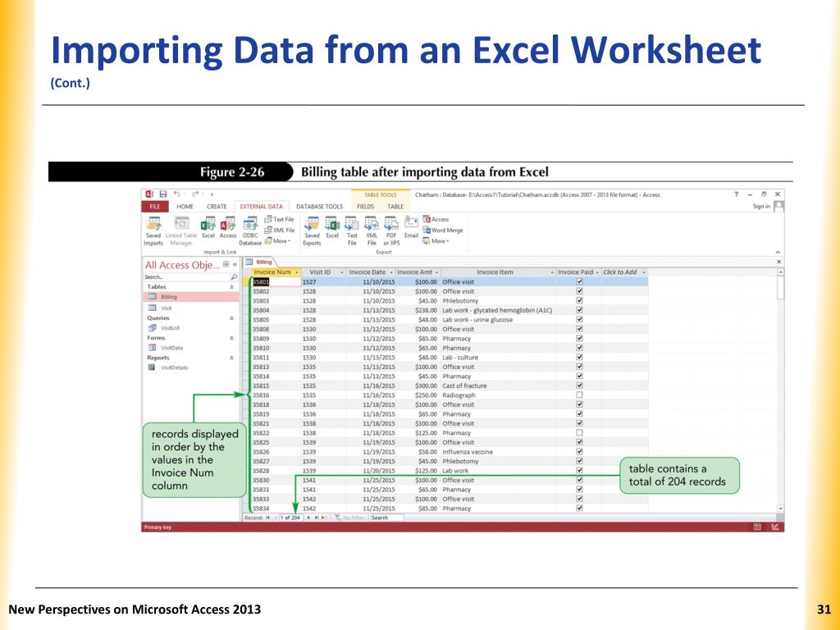Click the search magnifier in navigation pane

coord(234,277)
